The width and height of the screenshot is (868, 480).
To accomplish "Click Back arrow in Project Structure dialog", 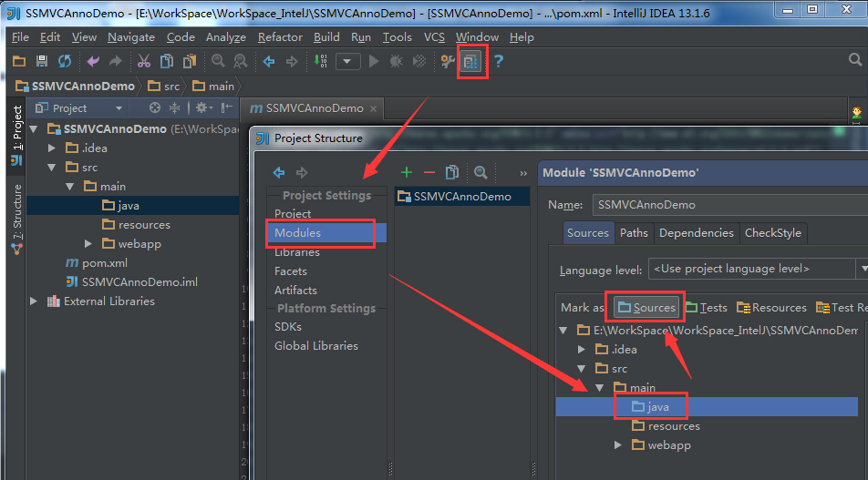I will click(279, 172).
